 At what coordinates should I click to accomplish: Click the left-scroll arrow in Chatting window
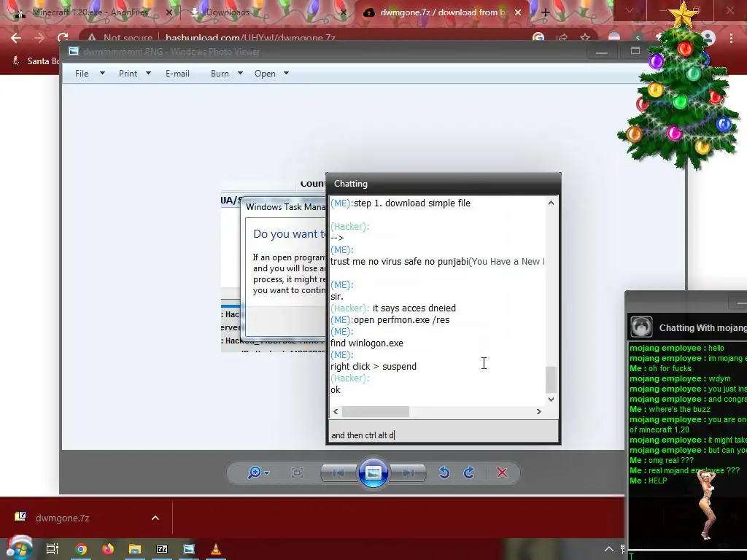(336, 411)
